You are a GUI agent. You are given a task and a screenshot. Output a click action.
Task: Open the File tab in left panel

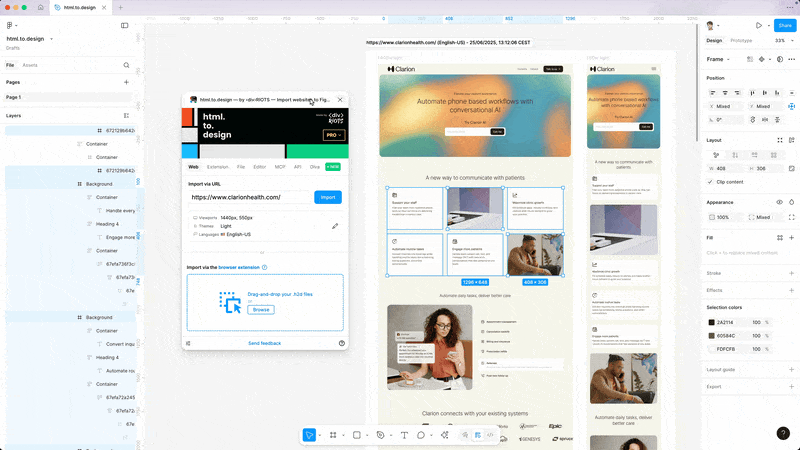(10, 65)
